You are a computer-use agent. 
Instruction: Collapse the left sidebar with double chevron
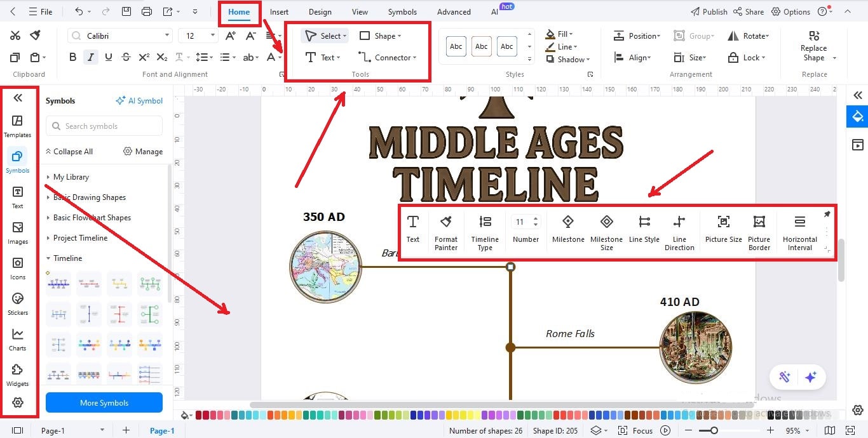(x=18, y=98)
